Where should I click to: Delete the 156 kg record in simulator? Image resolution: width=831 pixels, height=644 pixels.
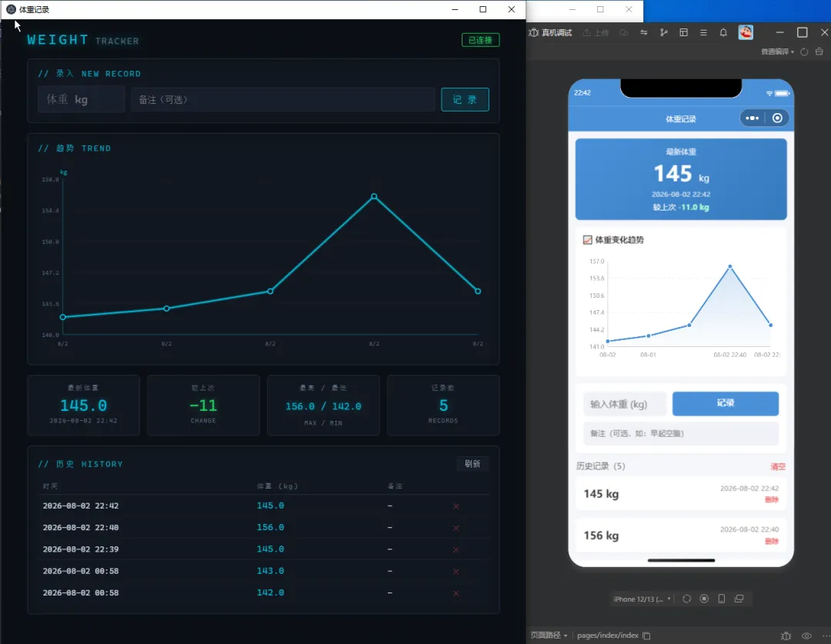point(772,541)
